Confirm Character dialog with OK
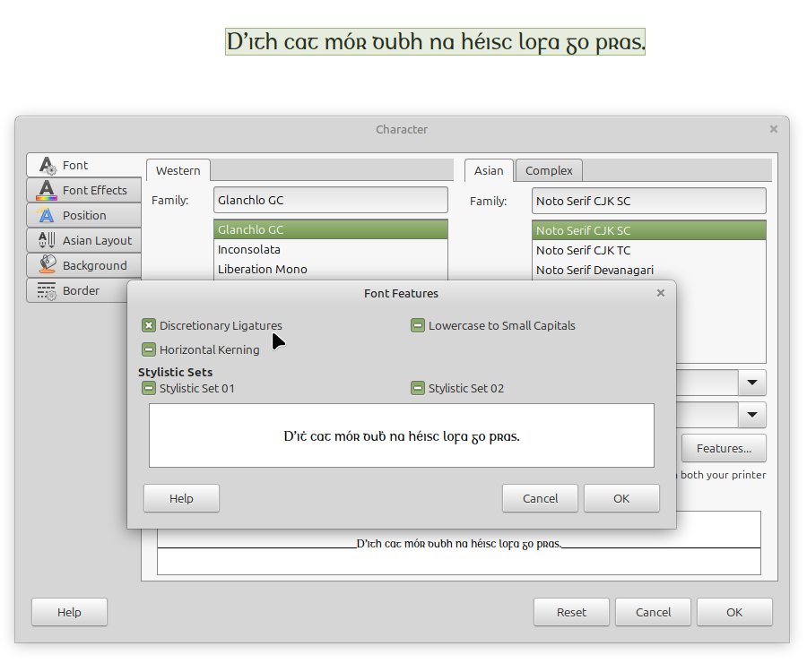This screenshot has width=807, height=672. tap(733, 612)
